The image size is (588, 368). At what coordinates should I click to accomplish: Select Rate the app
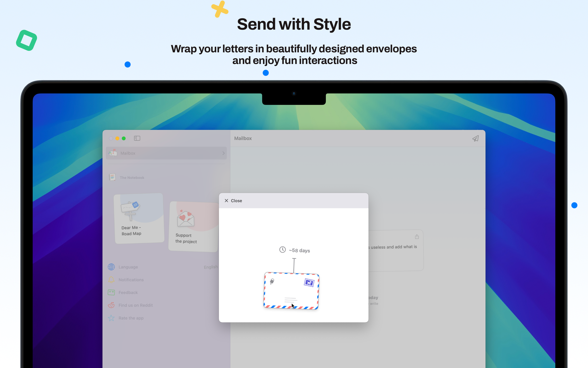131,318
